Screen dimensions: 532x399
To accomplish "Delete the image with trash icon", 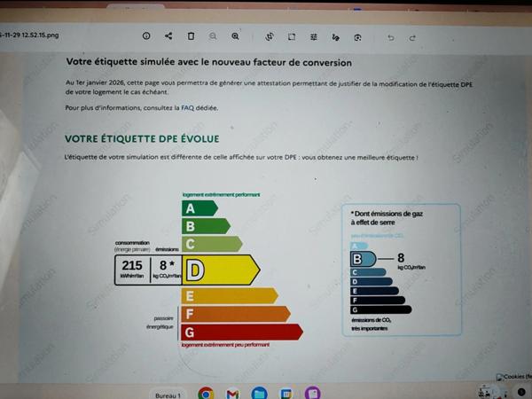I will (x=191, y=36).
